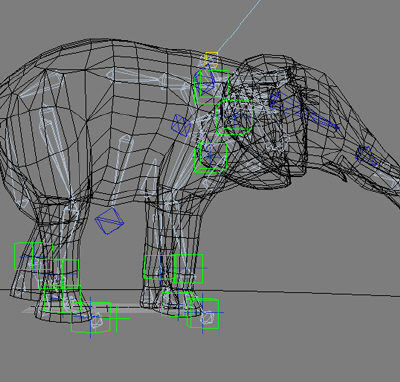Image resolution: width=400 pixels, height=382 pixels.
Task: Select left green knee control on front legs
Action: tap(159, 267)
